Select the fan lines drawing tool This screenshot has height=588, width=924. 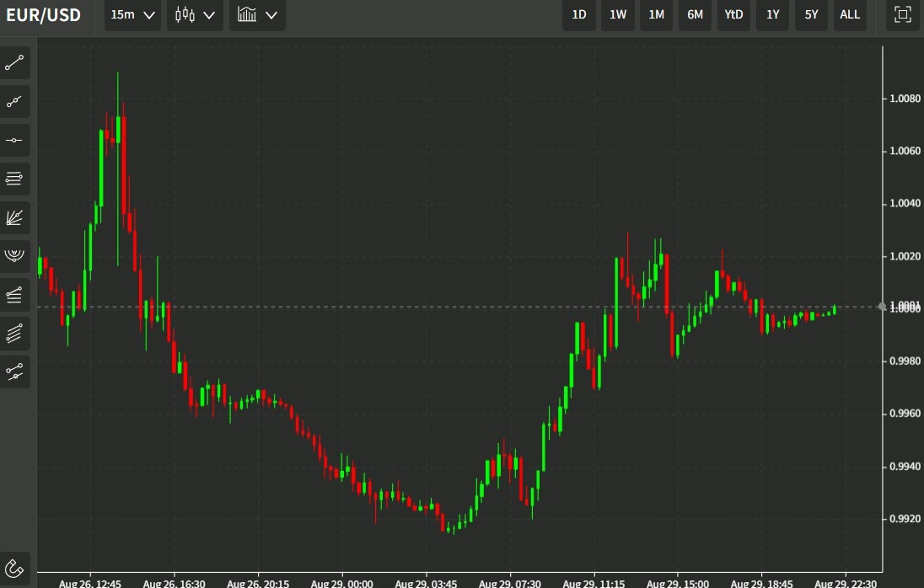pyautogui.click(x=14, y=217)
